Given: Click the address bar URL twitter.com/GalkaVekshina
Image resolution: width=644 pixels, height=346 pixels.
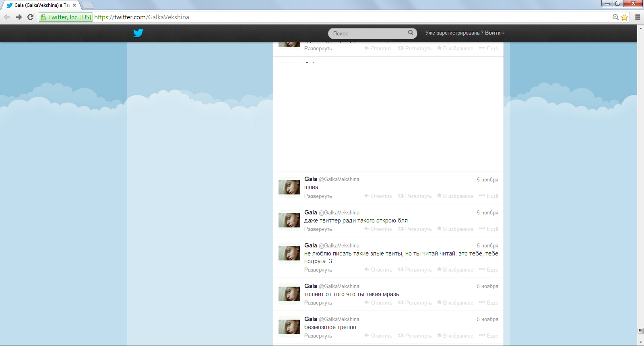Looking at the screenshot, I should coord(142,17).
